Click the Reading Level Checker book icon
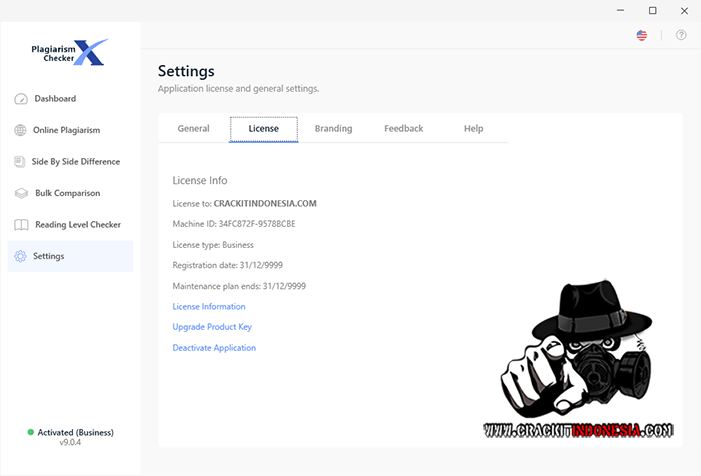Screen dimensions: 701x476 click(21, 225)
